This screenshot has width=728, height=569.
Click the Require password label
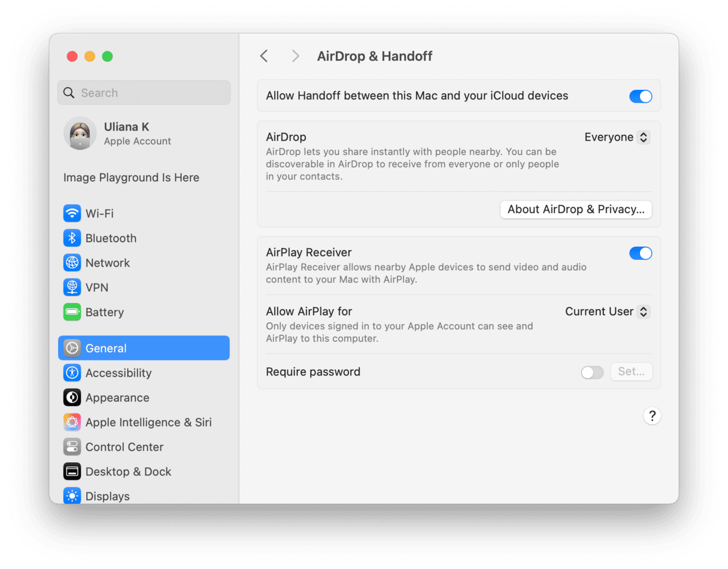pos(313,371)
